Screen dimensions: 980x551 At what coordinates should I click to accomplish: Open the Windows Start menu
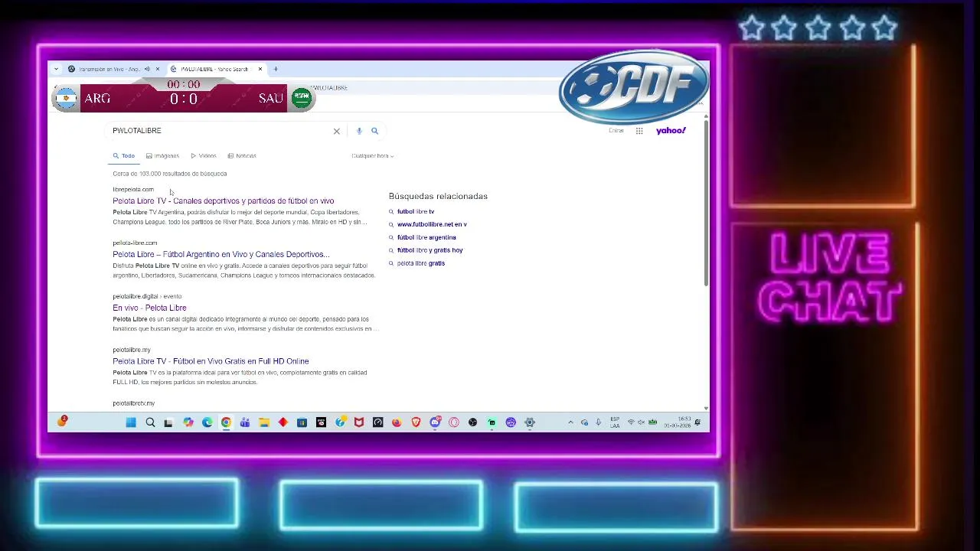(131, 422)
